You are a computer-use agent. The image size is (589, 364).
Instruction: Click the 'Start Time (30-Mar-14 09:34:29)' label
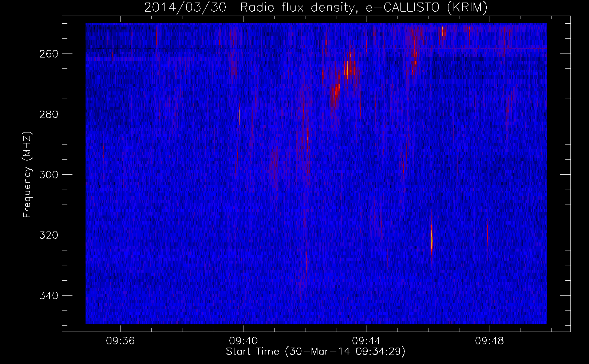(316, 352)
